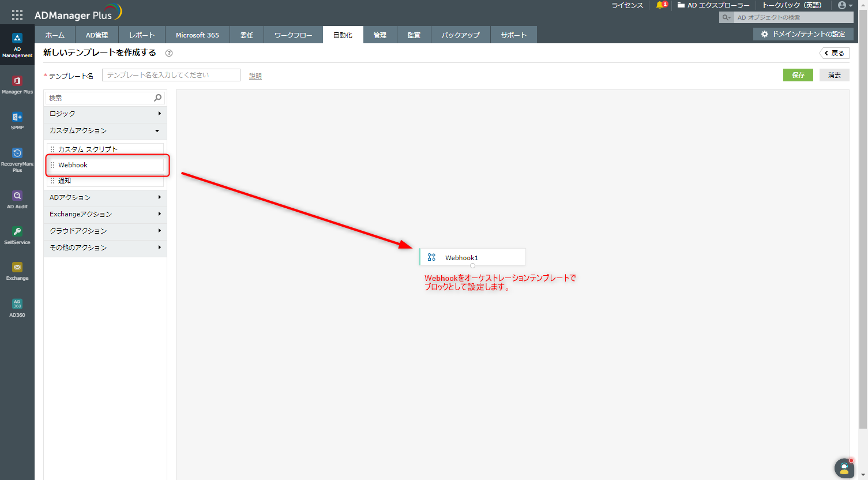Click the notification bell icon
Image resolution: width=868 pixels, height=480 pixels.
661,5
